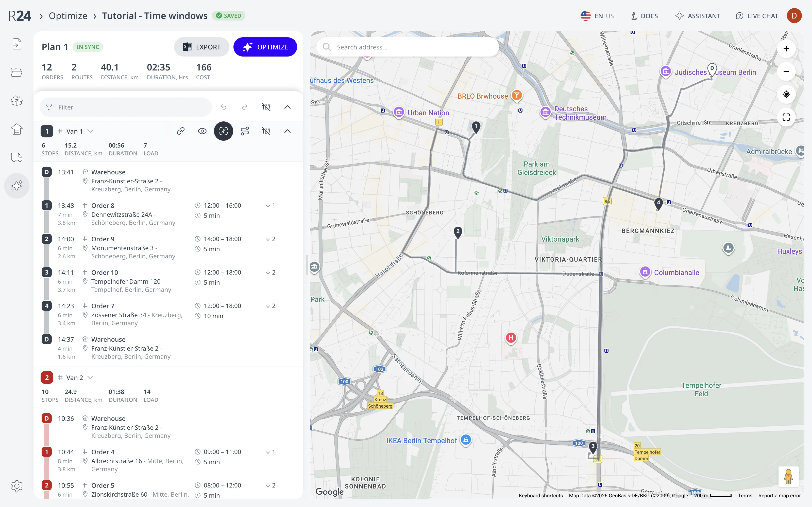This screenshot has width=812, height=507.
Task: Click the link icon in Van 1 row
Action: [181, 131]
